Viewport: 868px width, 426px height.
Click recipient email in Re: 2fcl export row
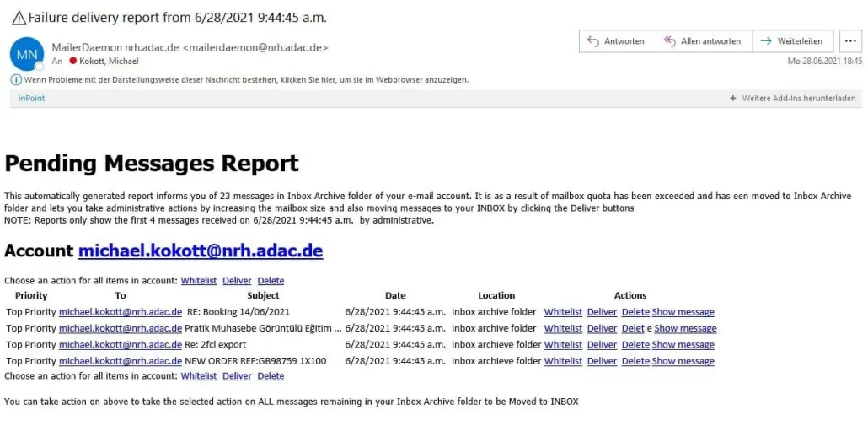pyautogui.click(x=121, y=344)
